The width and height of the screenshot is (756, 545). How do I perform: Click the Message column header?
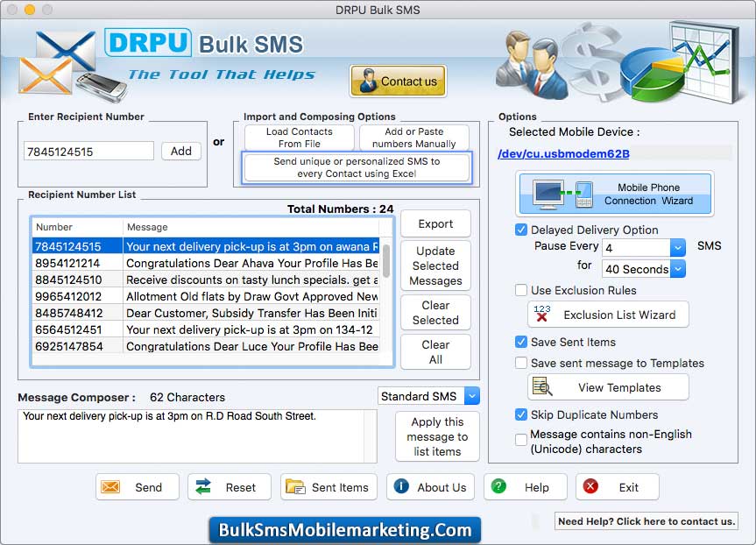coord(251,227)
